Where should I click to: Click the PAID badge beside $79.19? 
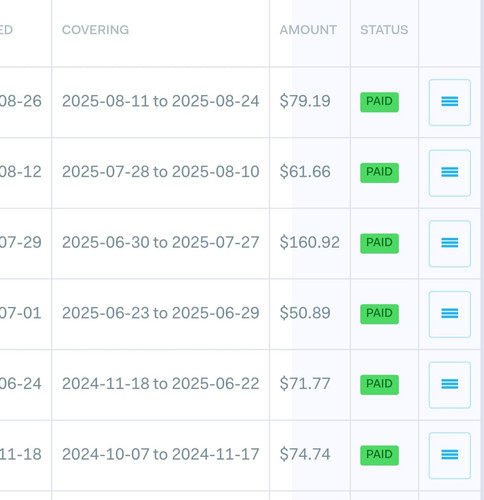pyautogui.click(x=379, y=102)
